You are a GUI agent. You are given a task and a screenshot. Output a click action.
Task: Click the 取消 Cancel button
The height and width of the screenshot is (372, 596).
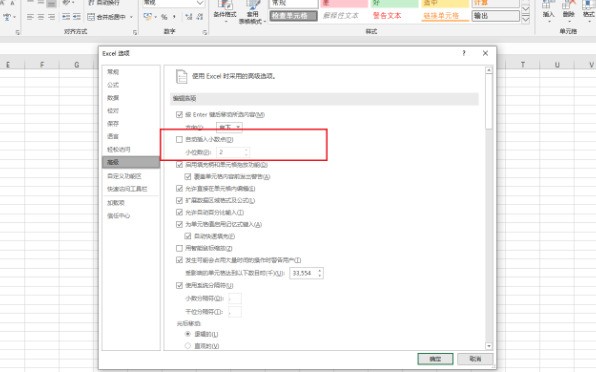475,359
